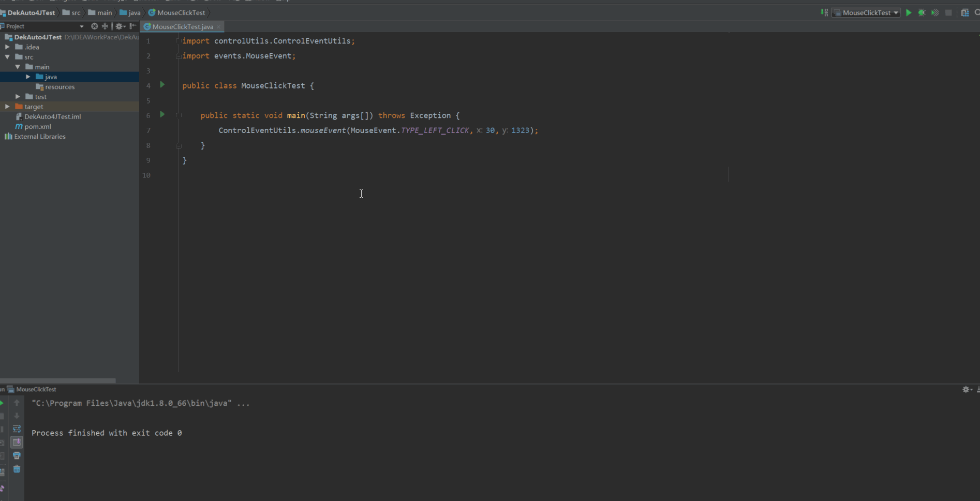980x501 pixels.
Task: Click the Down the Stack Trace arrow
Action: click(x=17, y=416)
